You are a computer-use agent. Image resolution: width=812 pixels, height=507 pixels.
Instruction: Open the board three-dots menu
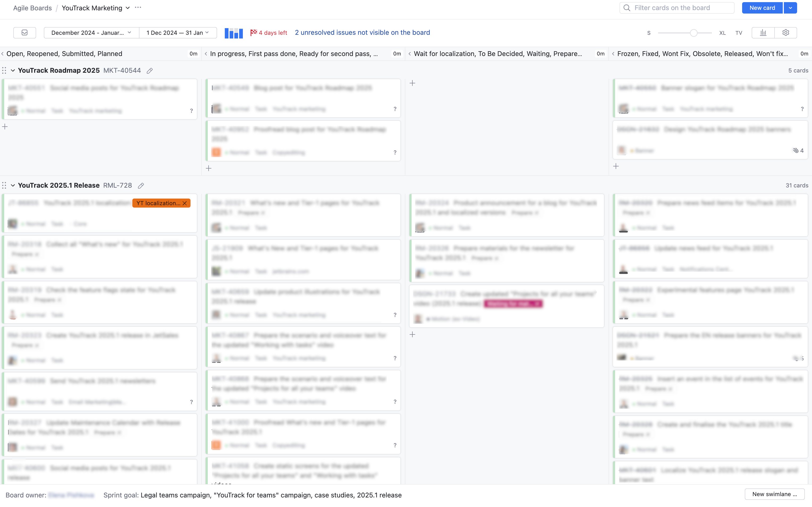click(x=138, y=8)
